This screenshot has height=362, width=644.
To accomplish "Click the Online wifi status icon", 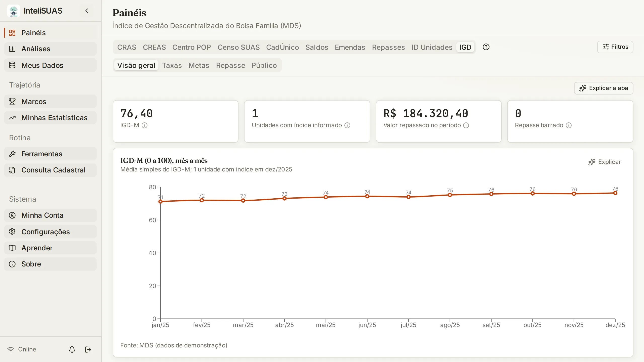I will 11,349.
